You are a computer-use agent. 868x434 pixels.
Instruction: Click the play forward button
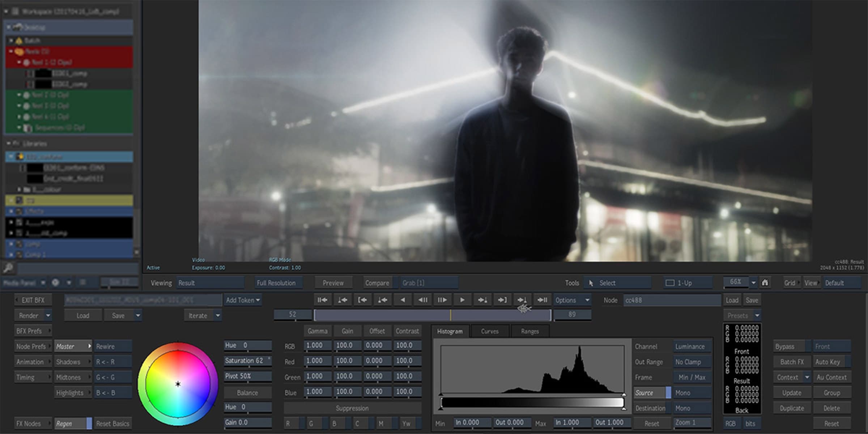[x=462, y=300]
